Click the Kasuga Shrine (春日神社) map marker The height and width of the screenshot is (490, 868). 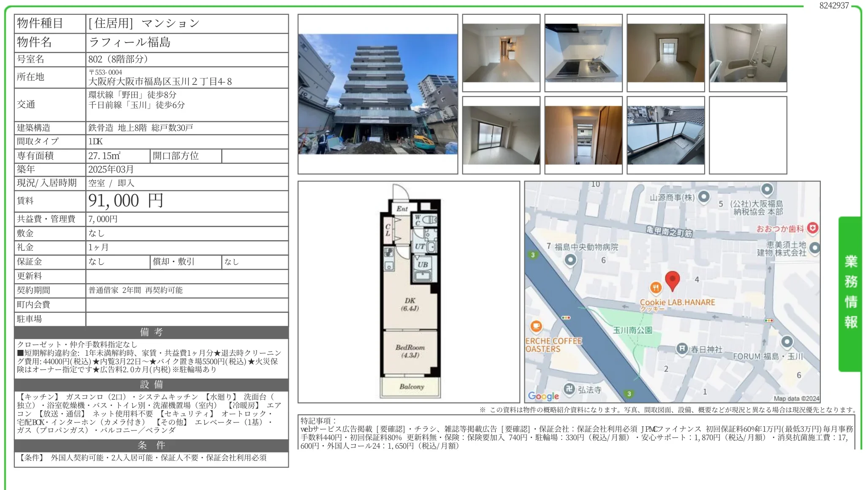click(681, 349)
